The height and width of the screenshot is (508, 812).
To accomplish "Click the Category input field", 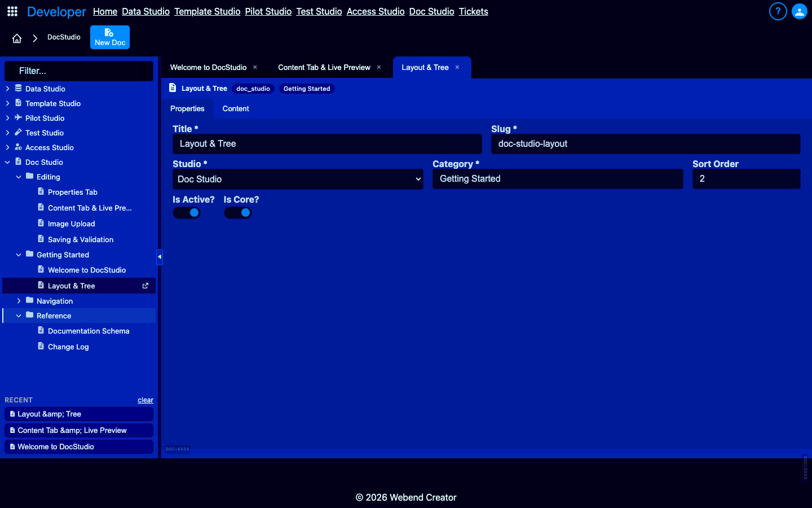I will [x=558, y=179].
